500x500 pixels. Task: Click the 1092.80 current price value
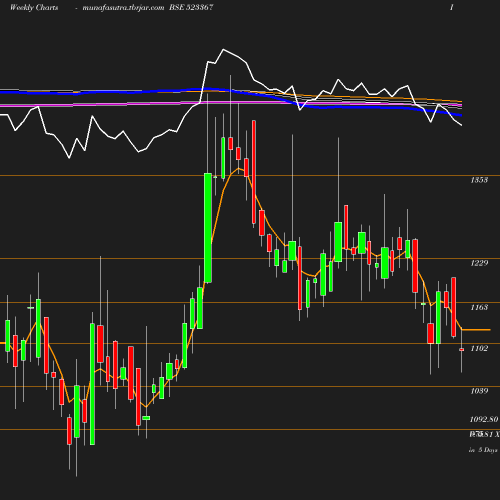[484, 419]
